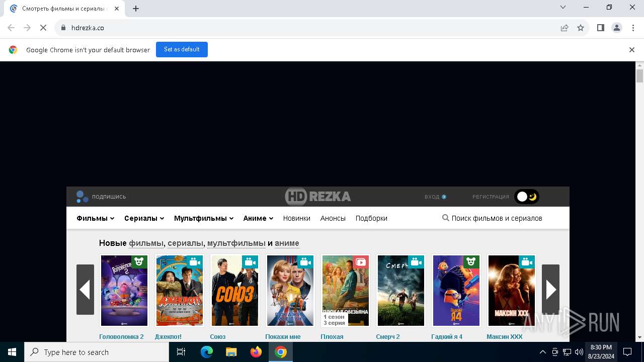Open the Гадкий я 4 poster
This screenshot has width=644, height=362.
click(456, 291)
